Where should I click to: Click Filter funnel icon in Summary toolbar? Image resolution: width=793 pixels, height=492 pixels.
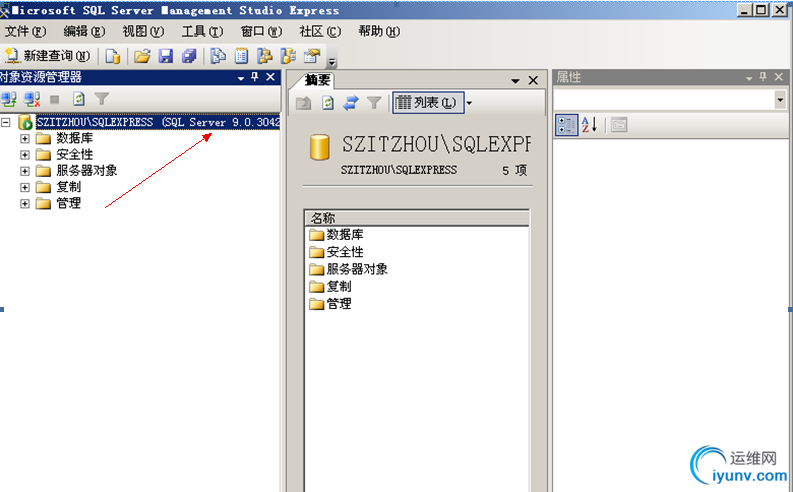click(x=374, y=103)
